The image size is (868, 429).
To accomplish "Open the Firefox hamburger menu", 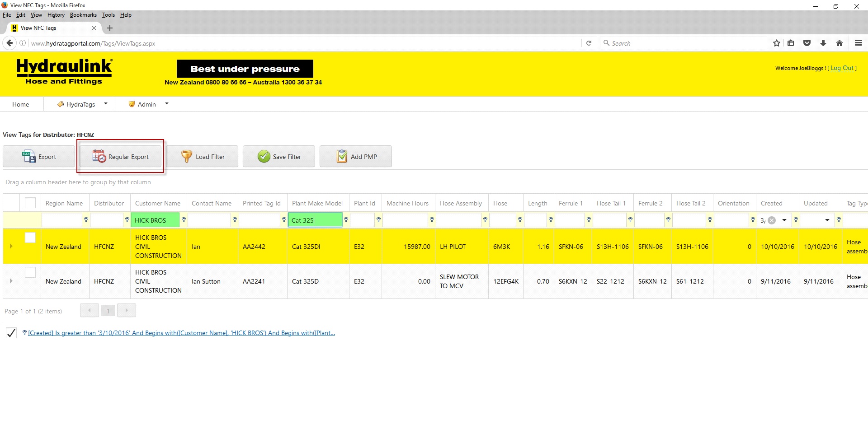I will [x=859, y=43].
